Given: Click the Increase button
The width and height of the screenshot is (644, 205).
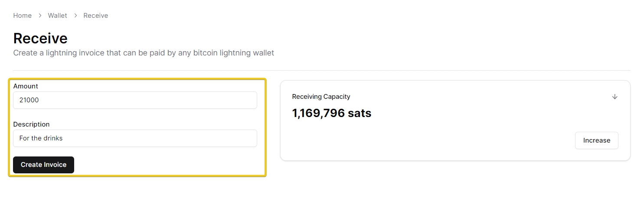Looking at the screenshot, I should (596, 140).
